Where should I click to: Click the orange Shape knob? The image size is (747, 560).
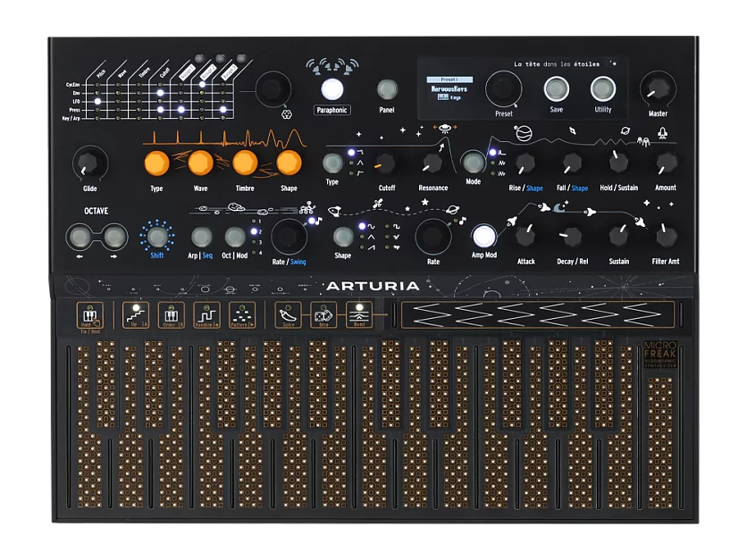click(290, 163)
